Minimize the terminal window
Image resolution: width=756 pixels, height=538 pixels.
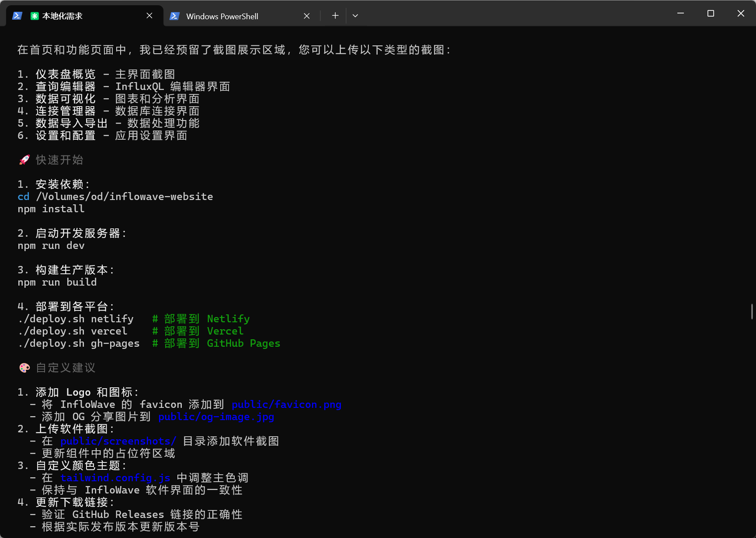coord(680,14)
